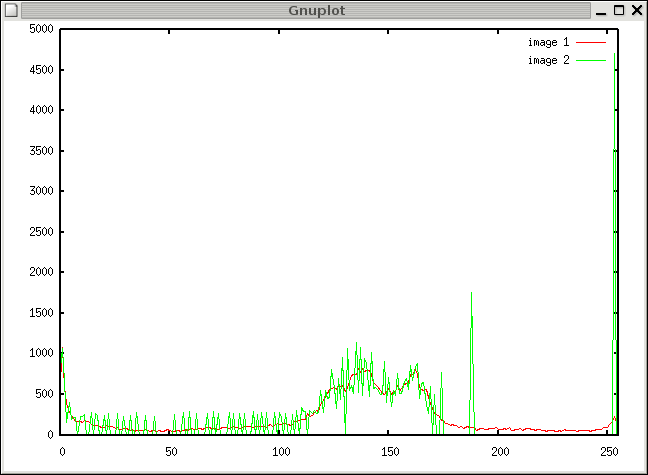Click the y-axis label 4000
This screenshot has width=648, height=475.
click(x=41, y=110)
